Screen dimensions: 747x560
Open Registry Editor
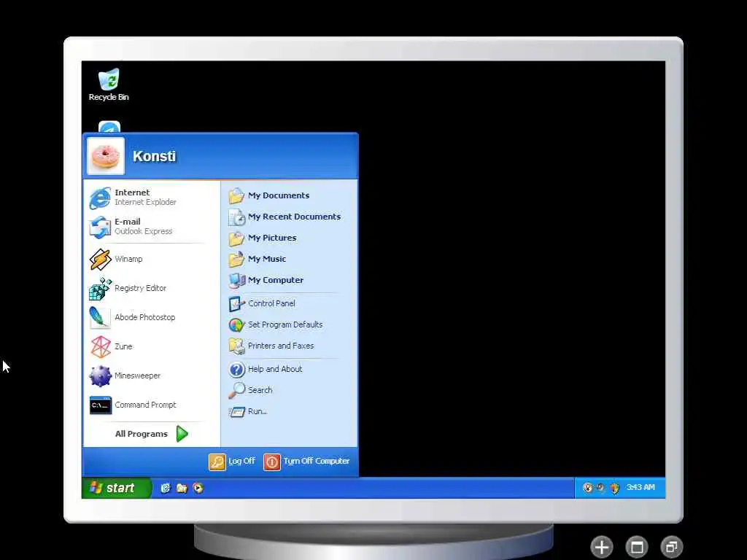[x=152, y=288]
